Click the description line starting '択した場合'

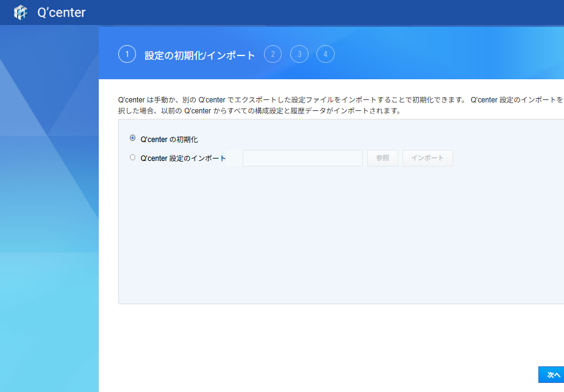click(260, 111)
